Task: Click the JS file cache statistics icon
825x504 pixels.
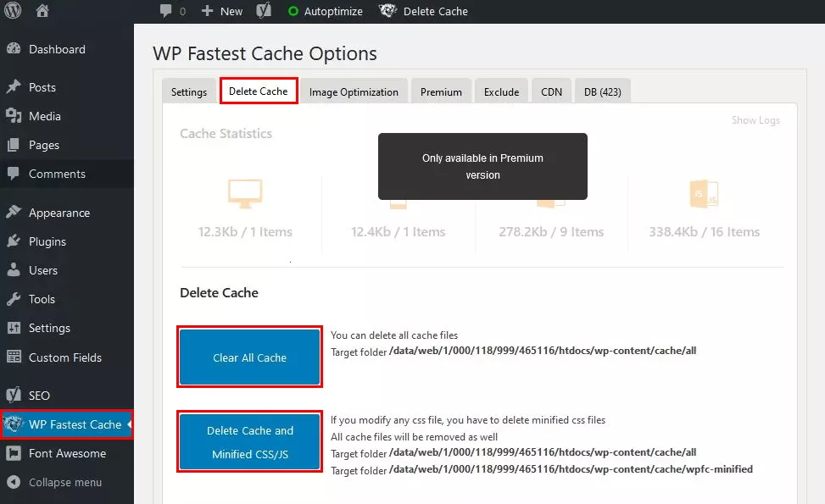Action: click(x=705, y=194)
